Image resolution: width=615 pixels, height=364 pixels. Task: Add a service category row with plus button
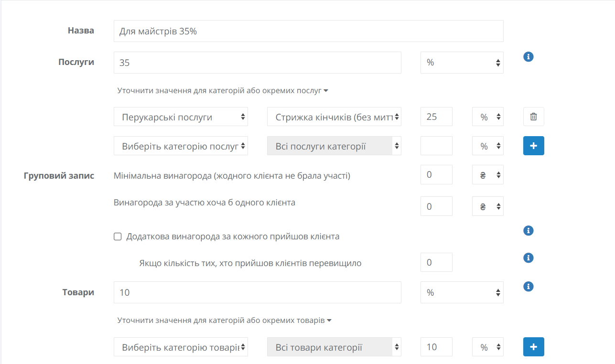point(534,146)
